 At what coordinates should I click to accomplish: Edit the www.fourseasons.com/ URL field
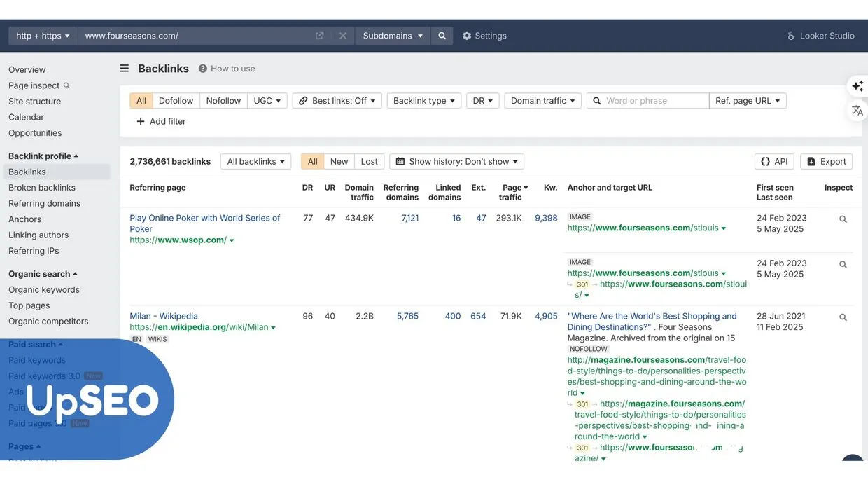pyautogui.click(x=196, y=36)
